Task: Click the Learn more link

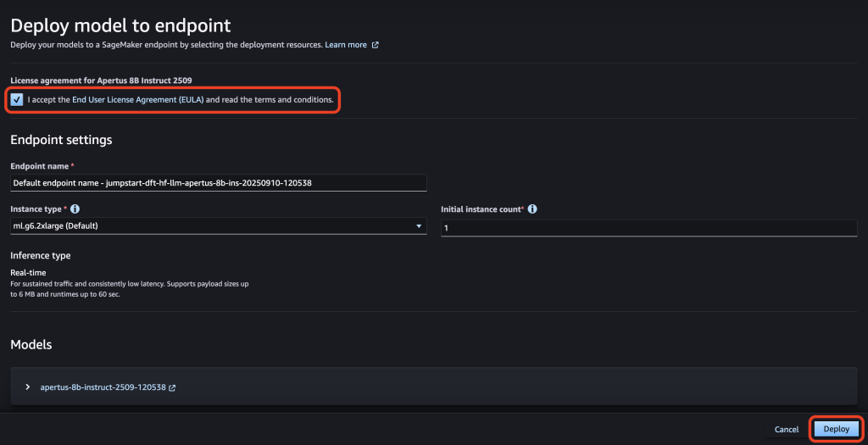Action: tap(346, 45)
